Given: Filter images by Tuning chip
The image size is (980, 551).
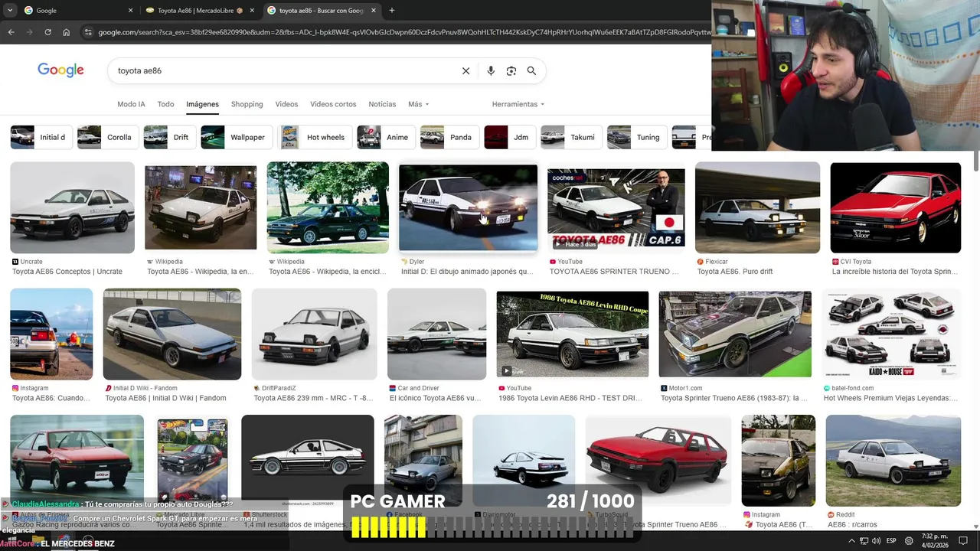Looking at the screenshot, I should tap(637, 137).
